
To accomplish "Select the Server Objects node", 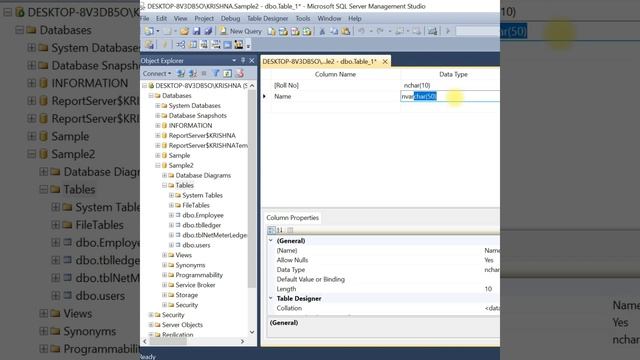I will tap(182, 325).
